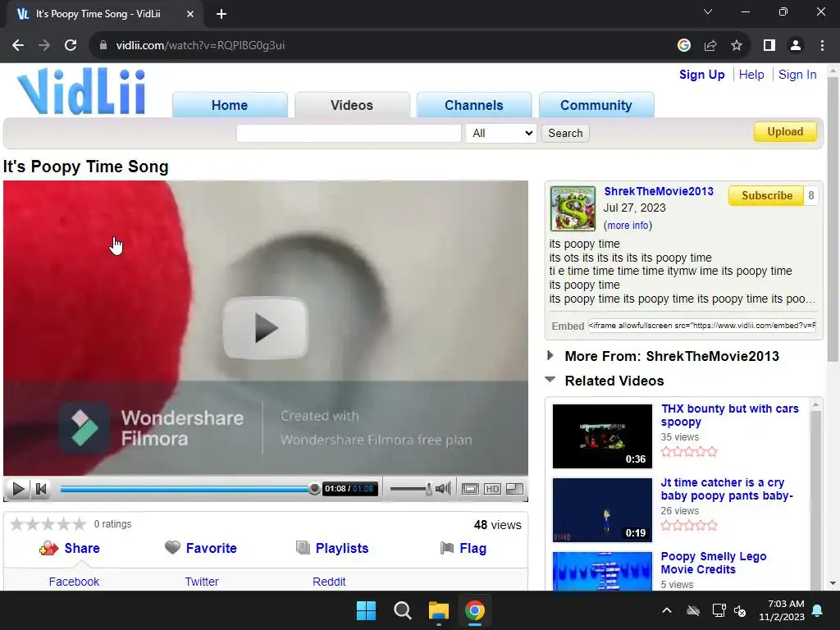Mute using the speaker volume icon
Viewport: 840px width, 630px height.
click(x=443, y=489)
